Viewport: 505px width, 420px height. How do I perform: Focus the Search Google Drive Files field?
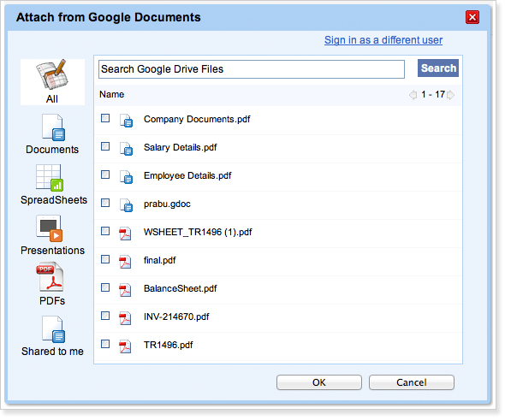(x=252, y=69)
